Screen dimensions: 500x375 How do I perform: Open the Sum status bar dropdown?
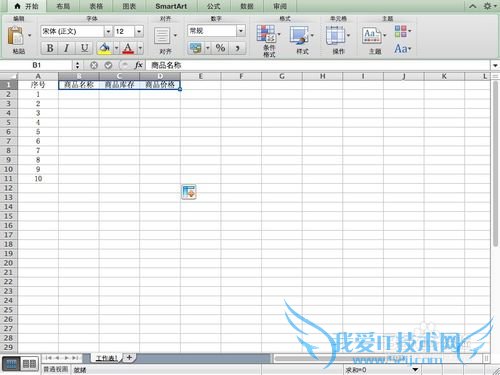(415, 369)
